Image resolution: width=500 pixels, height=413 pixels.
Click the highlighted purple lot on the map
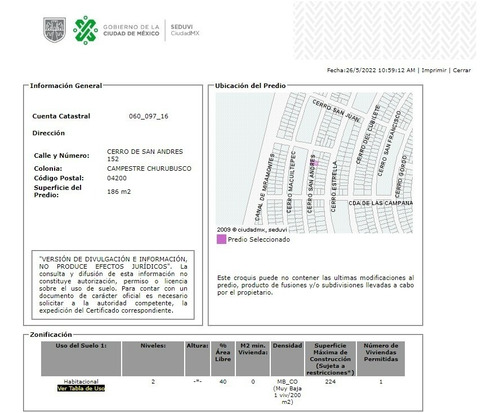point(316,163)
